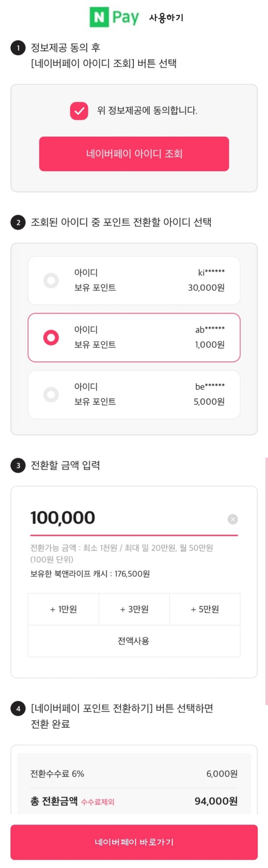This screenshot has width=268, height=868.
Task: Click the 사용하기 header text
Action: pyautogui.click(x=166, y=18)
